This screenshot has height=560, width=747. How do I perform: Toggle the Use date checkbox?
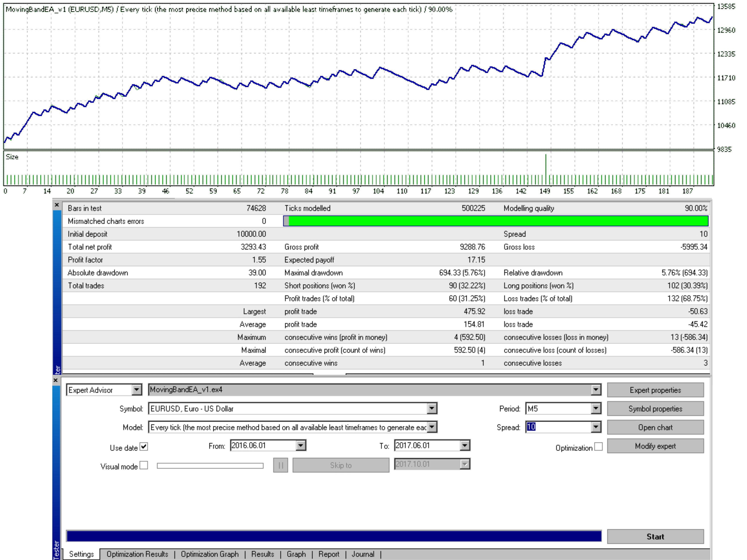(144, 446)
